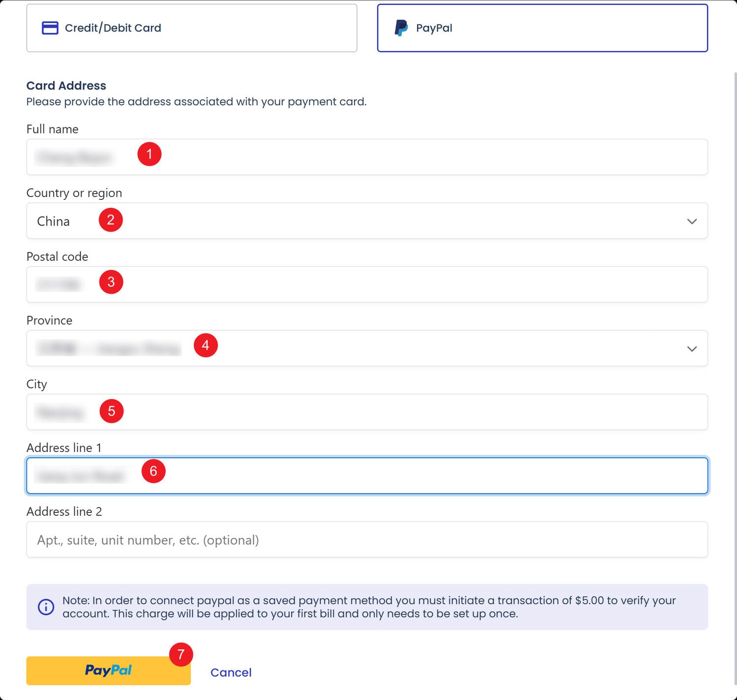Screen dimensions: 737x700
Task: Select the PayPal payment method tab
Action: 542,28
